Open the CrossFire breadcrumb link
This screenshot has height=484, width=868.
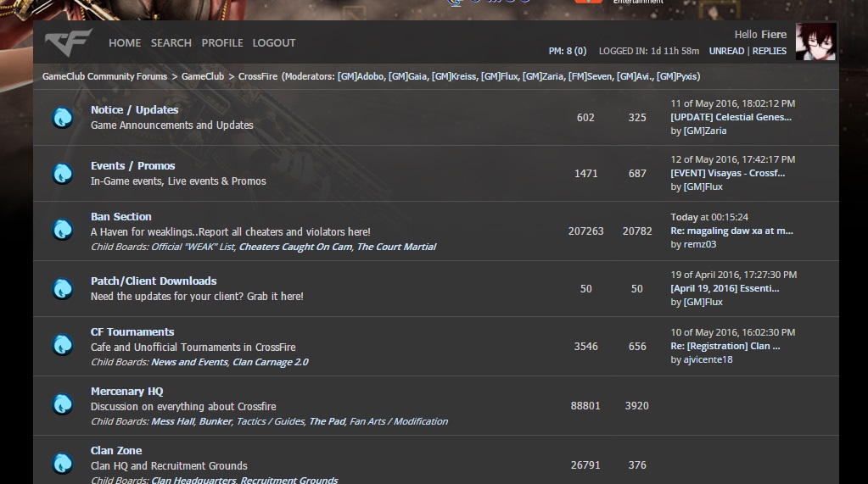point(258,76)
